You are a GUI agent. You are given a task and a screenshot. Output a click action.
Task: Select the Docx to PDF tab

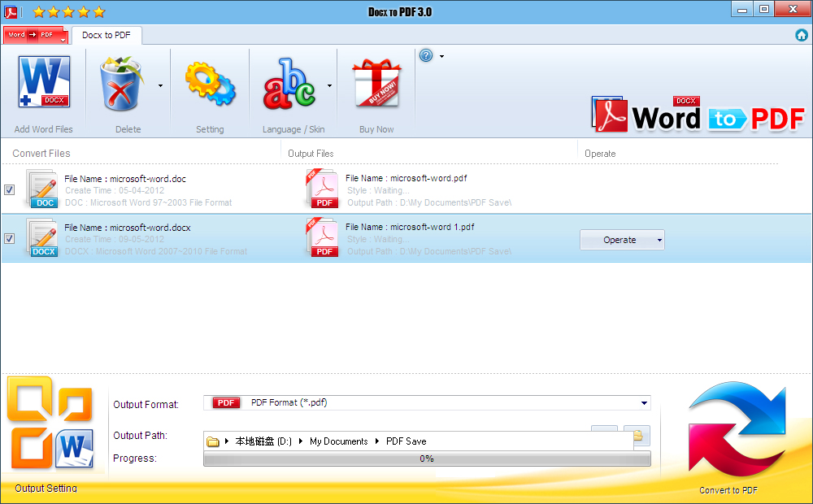click(107, 35)
